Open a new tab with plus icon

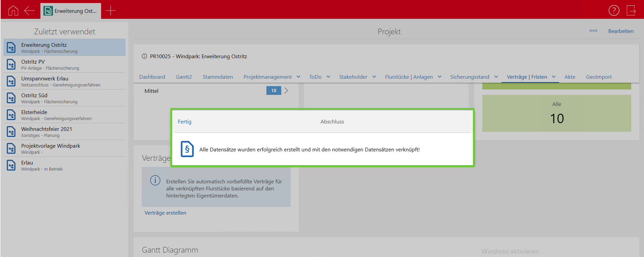(110, 11)
